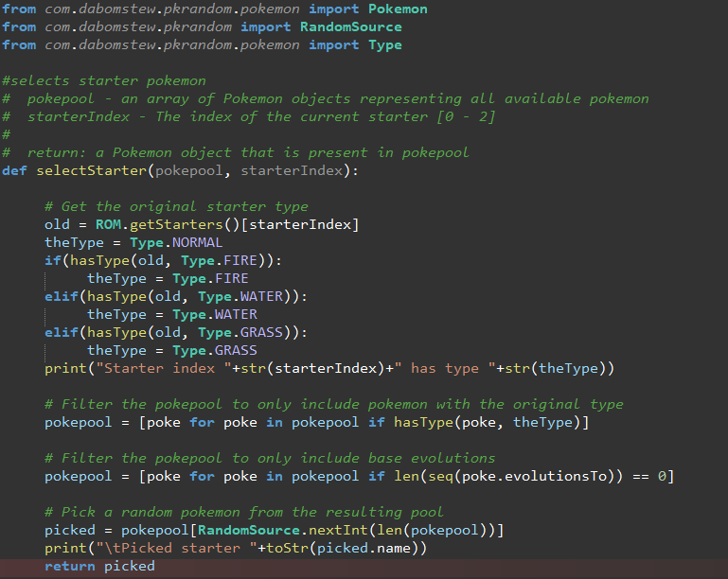728x579 pixels.
Task: Click comment text 'representing all available pokemon'
Action: pos(505,98)
